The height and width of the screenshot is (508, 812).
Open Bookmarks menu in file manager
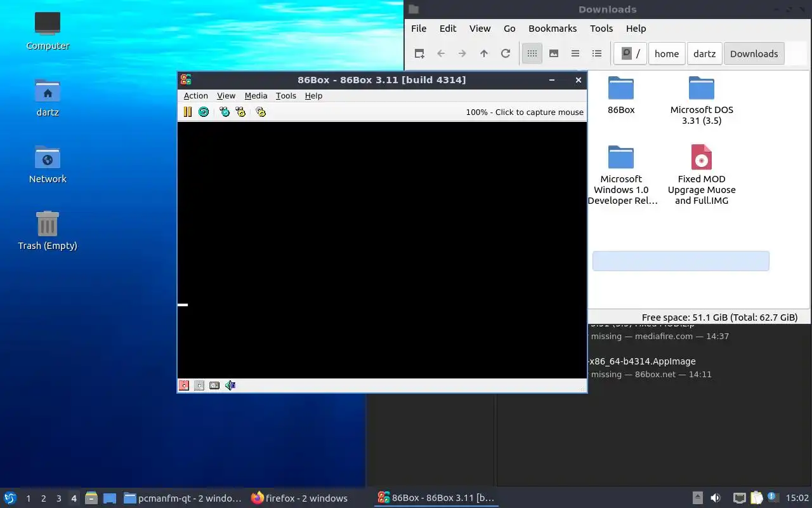[553, 29]
